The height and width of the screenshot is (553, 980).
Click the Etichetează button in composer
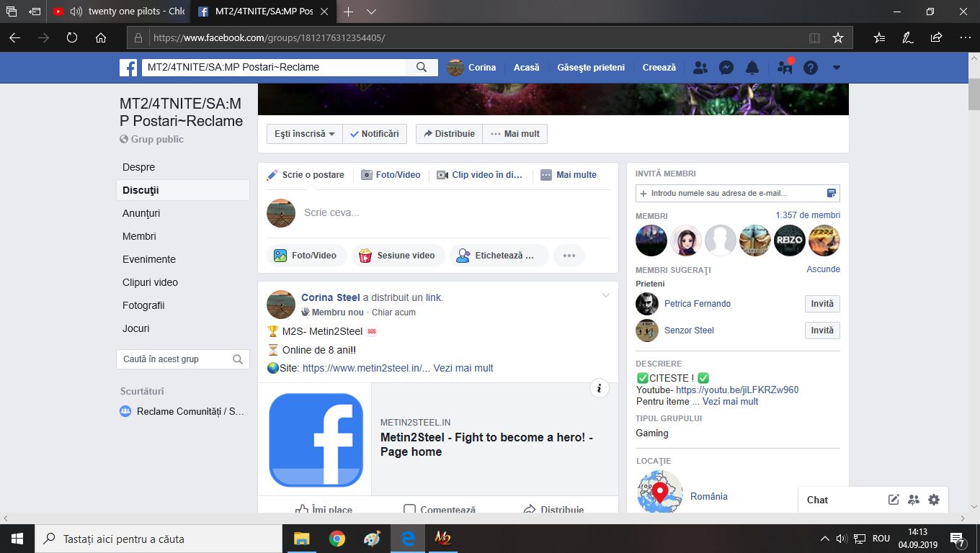pos(499,256)
